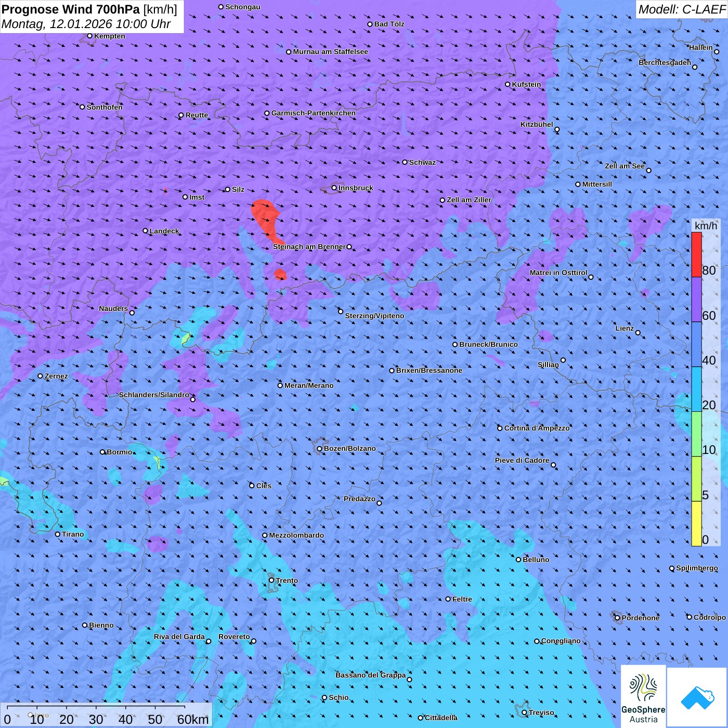This screenshot has width=728, height=728.
Task: Click the blue cloud logo icon
Action: click(697, 697)
